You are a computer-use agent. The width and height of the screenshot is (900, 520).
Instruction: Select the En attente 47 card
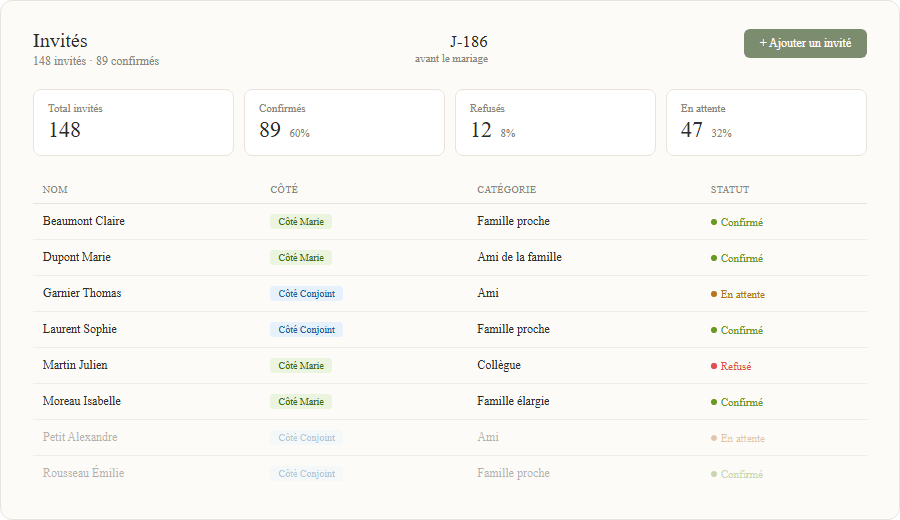(x=766, y=122)
